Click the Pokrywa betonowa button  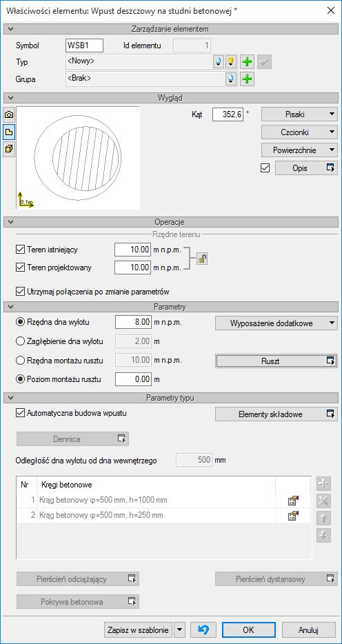tap(78, 602)
